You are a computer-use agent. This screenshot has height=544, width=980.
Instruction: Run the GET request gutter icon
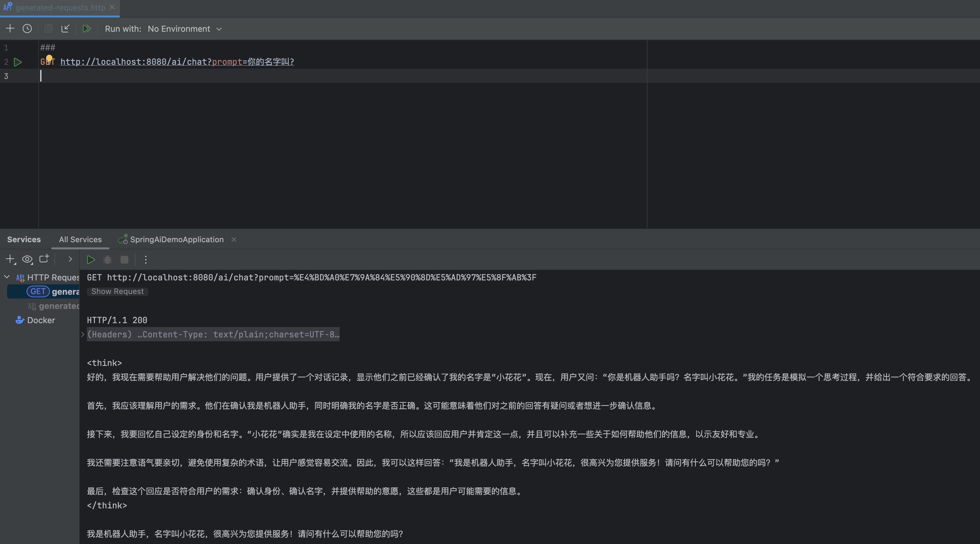coord(18,62)
